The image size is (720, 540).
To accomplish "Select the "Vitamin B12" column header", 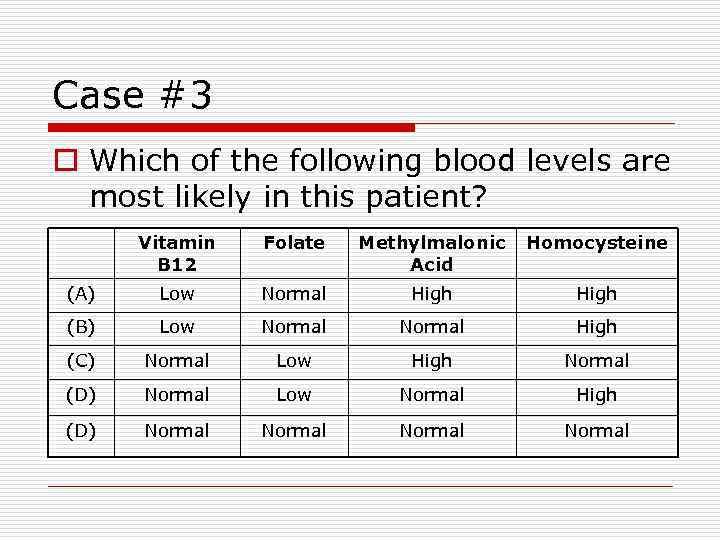I will click(177, 253).
